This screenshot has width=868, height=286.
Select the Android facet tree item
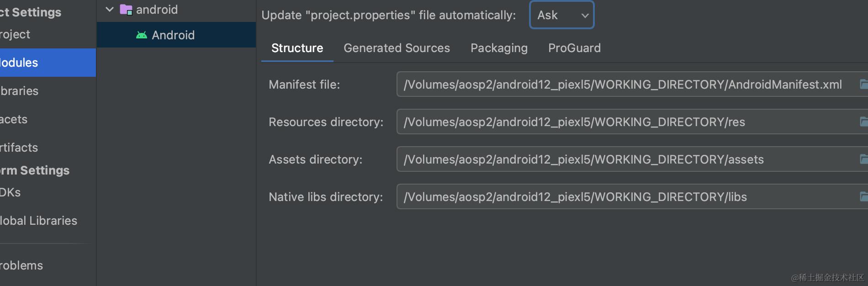pyautogui.click(x=173, y=35)
